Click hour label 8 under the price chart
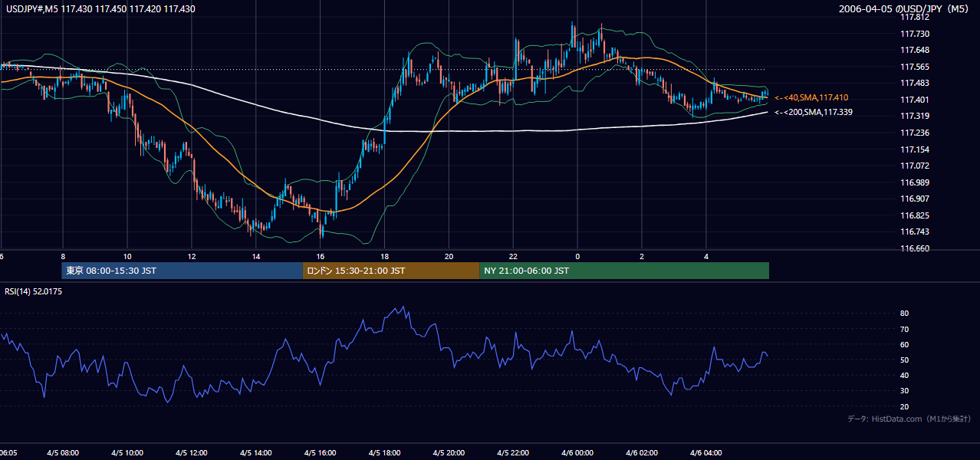 pos(63,256)
